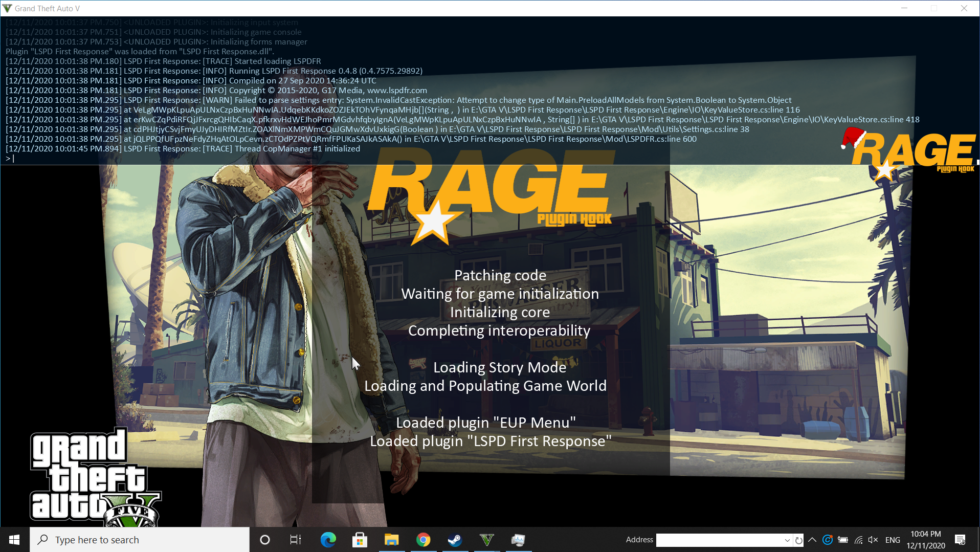
Task: Open the Action Center notifications icon
Action: click(960, 540)
